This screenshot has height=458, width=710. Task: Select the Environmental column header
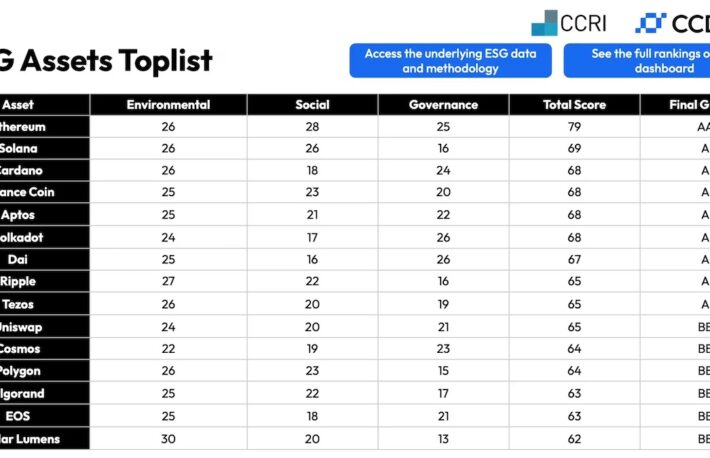[168, 105]
